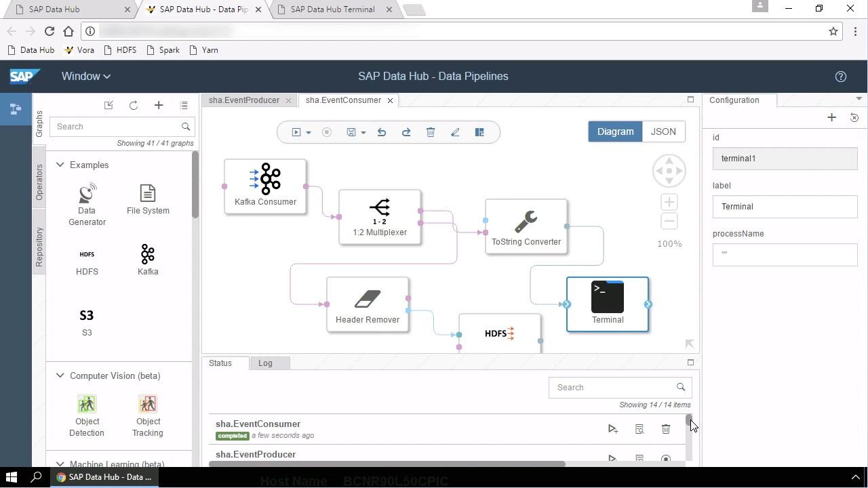The width and height of the screenshot is (868, 488).
Task: Click the label field containing Terminal
Action: [x=785, y=207]
